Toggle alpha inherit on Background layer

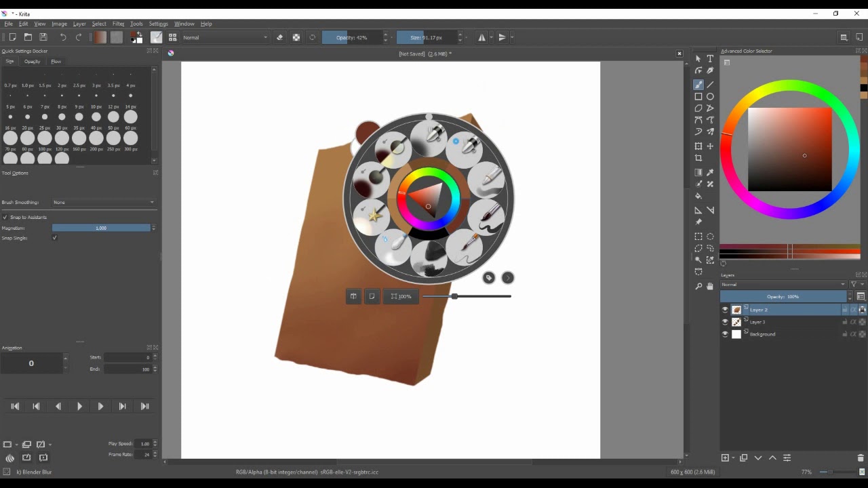854,334
